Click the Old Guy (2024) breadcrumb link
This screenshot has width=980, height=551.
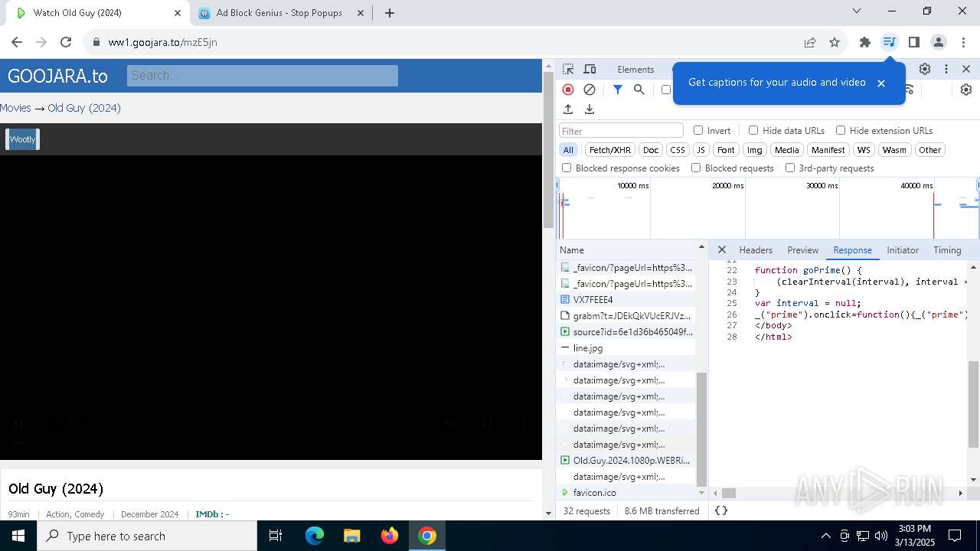coord(84,108)
